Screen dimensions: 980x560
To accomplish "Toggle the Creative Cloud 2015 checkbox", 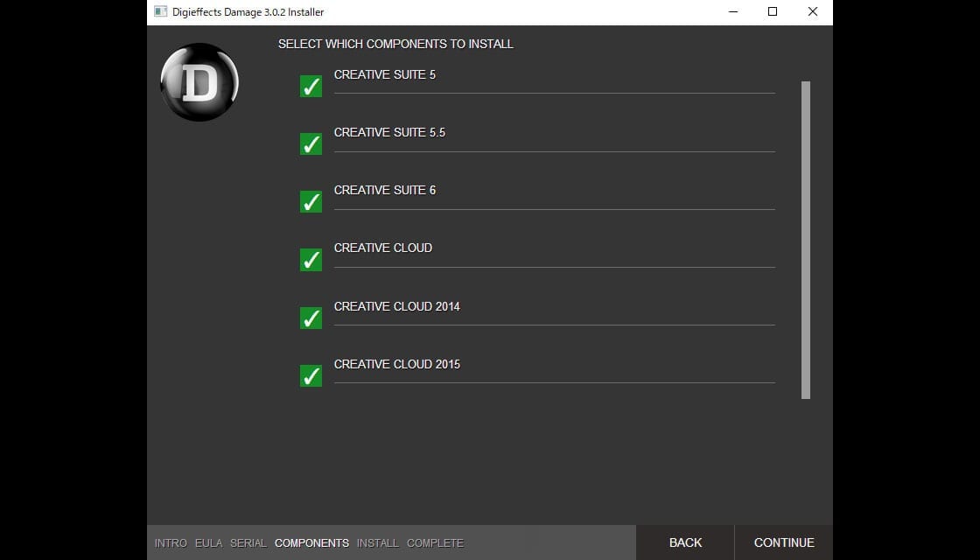I will (311, 375).
